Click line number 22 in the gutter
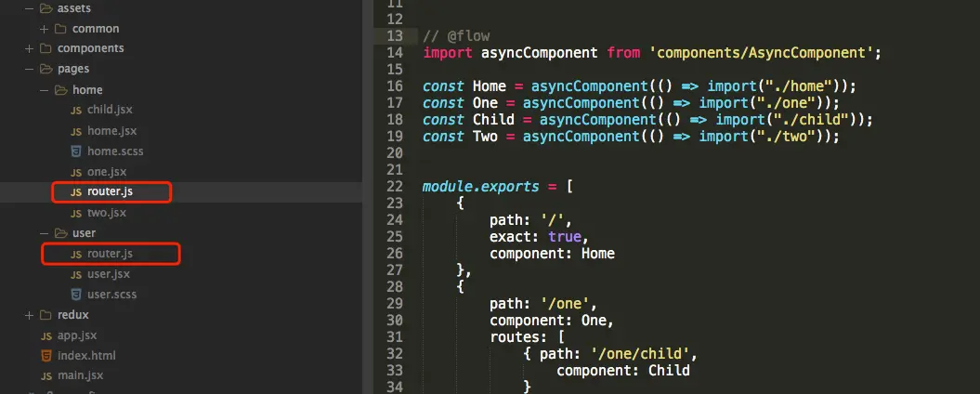This screenshot has height=394, width=980. coord(395,187)
